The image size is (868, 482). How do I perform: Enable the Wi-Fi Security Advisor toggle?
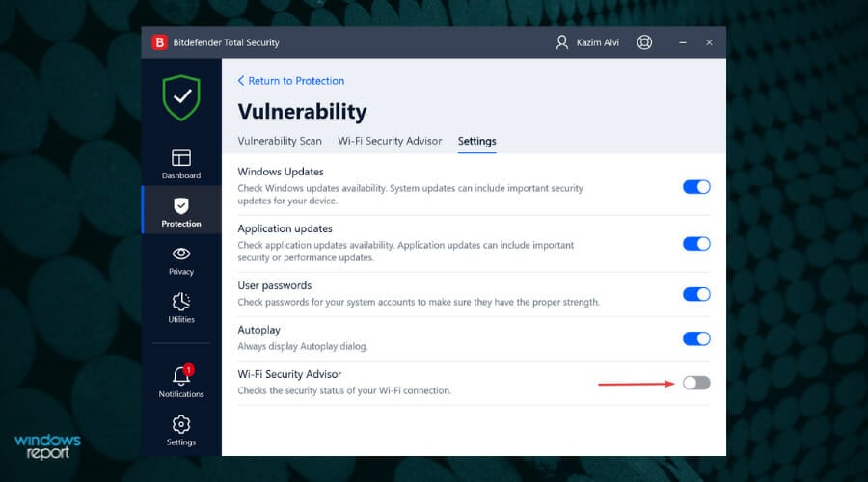point(696,383)
